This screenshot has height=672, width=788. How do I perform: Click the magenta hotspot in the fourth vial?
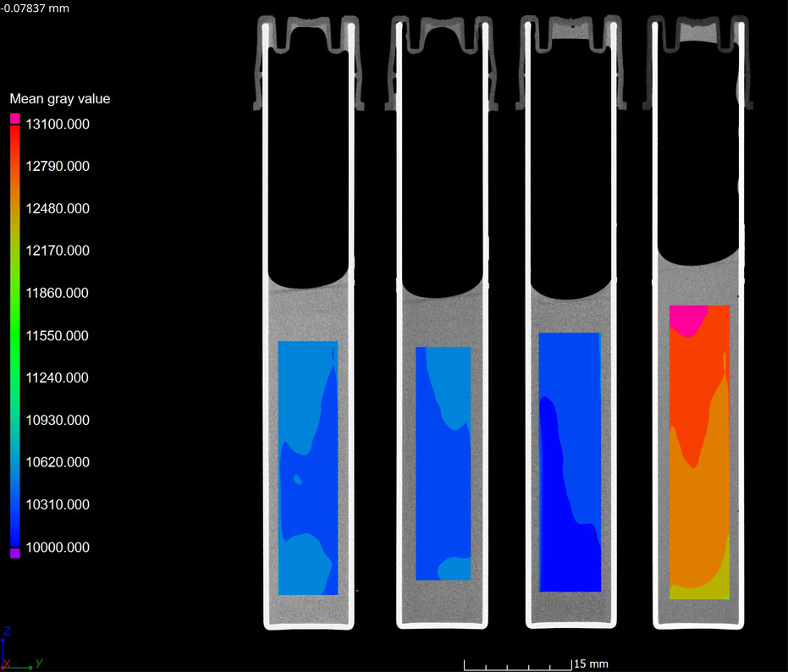click(688, 319)
